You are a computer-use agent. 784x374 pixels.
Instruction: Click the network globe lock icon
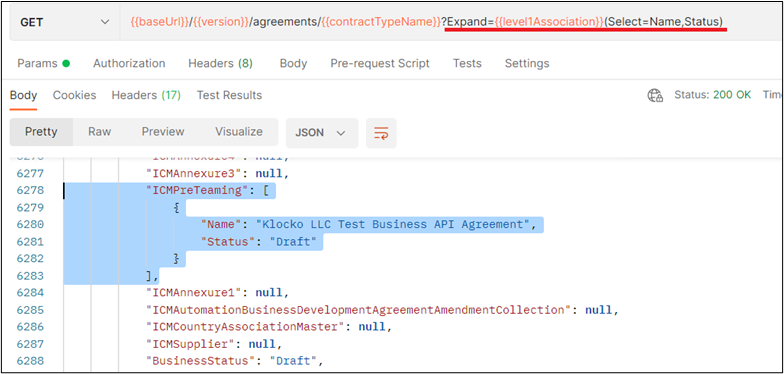pyautogui.click(x=655, y=96)
